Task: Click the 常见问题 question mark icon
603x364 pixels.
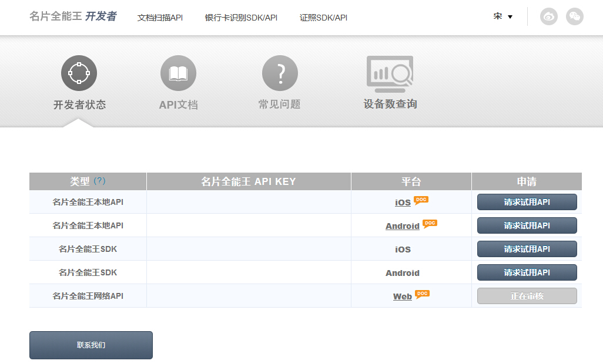Action: point(280,73)
